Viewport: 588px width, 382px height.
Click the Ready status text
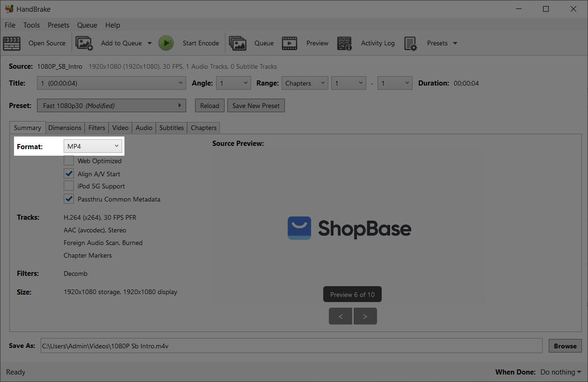15,372
